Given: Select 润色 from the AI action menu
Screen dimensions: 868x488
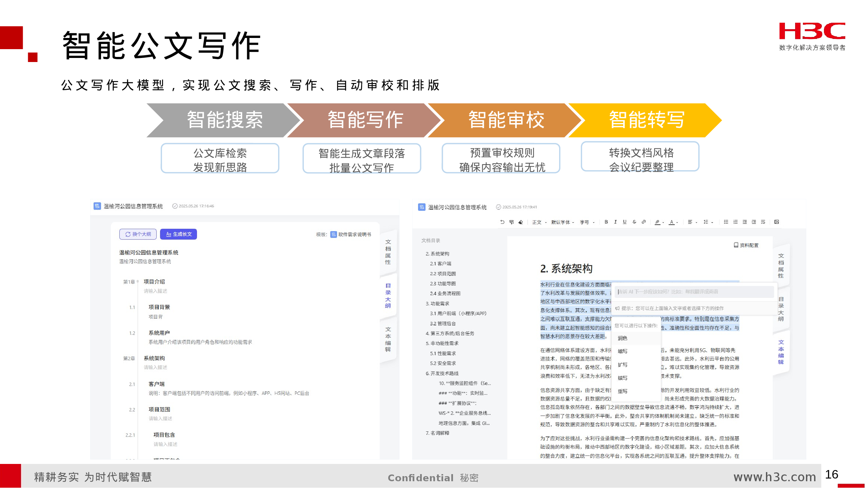Looking at the screenshot, I should tap(623, 338).
